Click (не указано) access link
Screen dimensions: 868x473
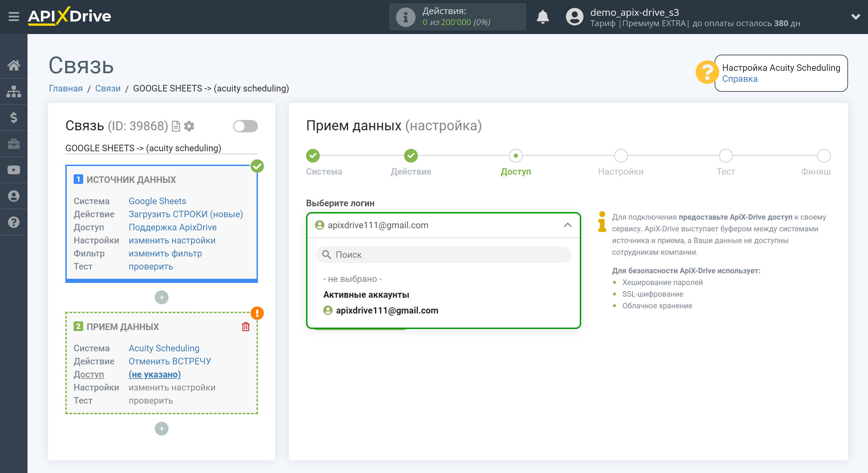pyautogui.click(x=155, y=374)
